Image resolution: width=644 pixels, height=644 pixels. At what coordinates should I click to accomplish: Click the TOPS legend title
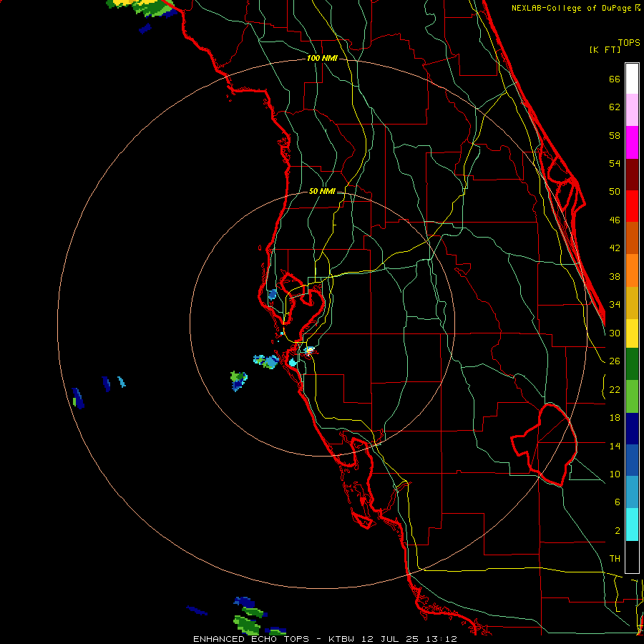tap(629, 43)
